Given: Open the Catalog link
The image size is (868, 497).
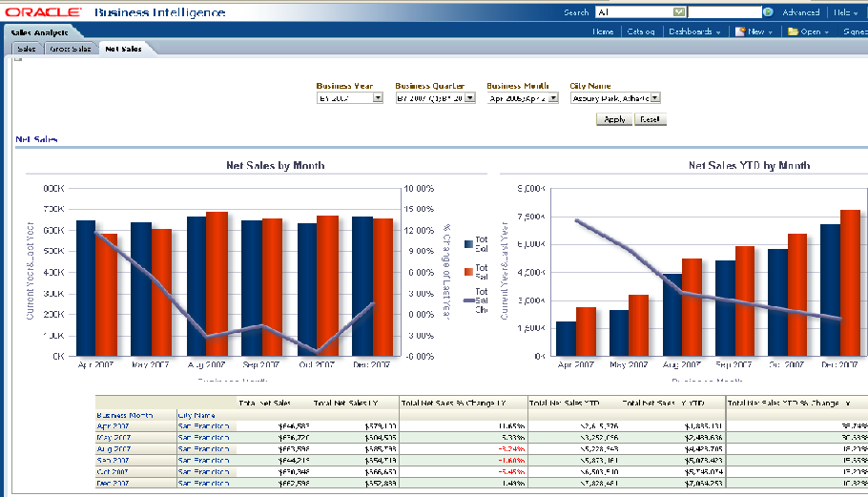Looking at the screenshot, I should [640, 31].
